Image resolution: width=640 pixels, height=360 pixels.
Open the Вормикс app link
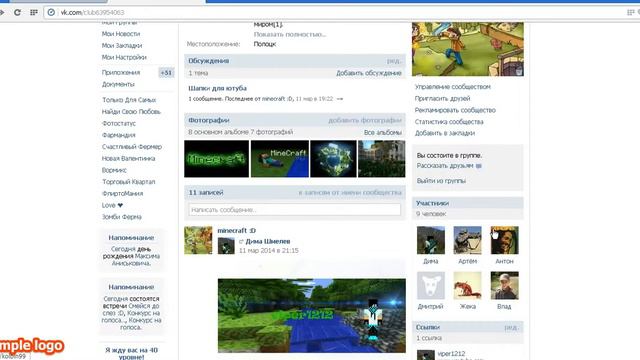point(114,170)
